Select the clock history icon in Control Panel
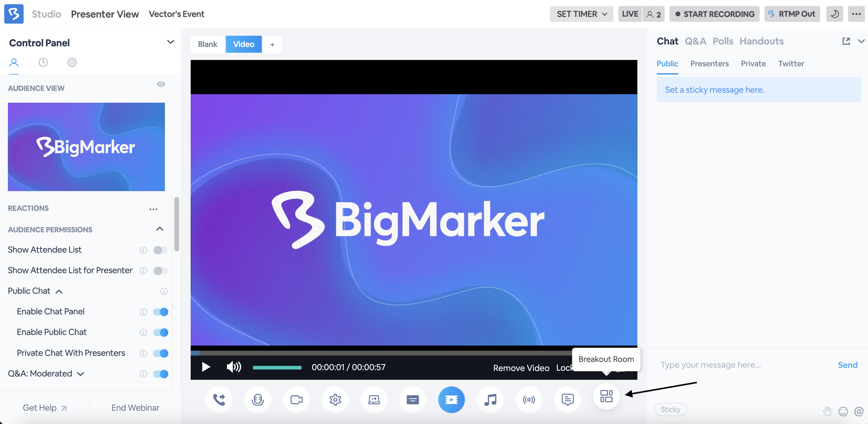 (x=43, y=62)
